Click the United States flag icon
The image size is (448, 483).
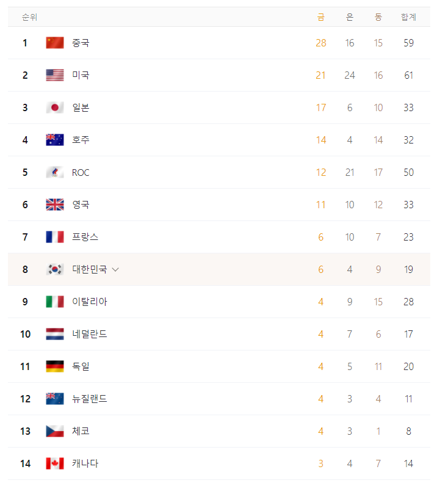click(55, 75)
